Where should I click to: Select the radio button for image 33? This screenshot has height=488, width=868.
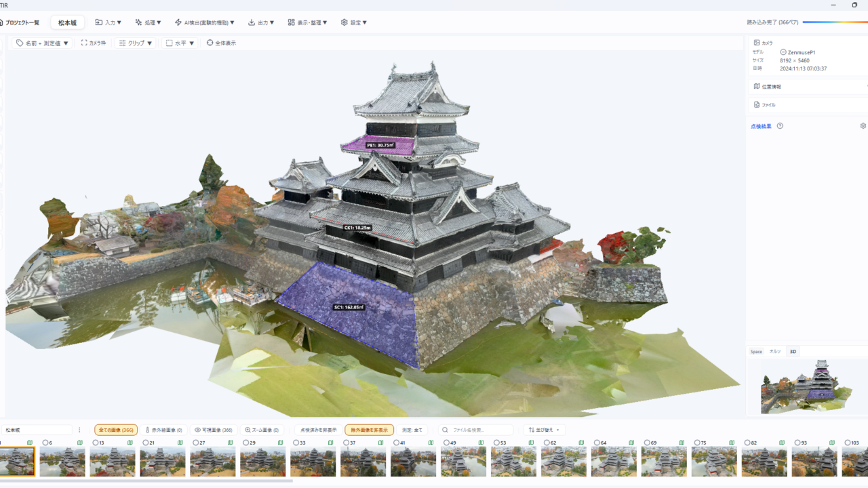coord(296,443)
